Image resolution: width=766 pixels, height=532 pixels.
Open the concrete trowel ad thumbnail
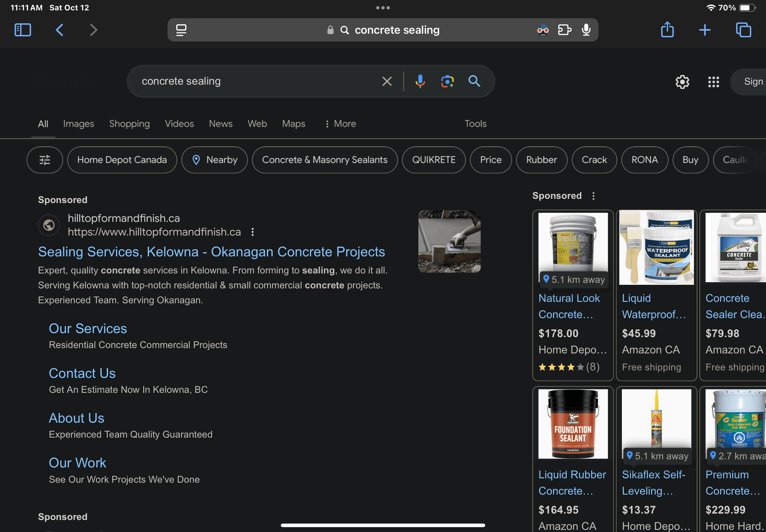449,241
